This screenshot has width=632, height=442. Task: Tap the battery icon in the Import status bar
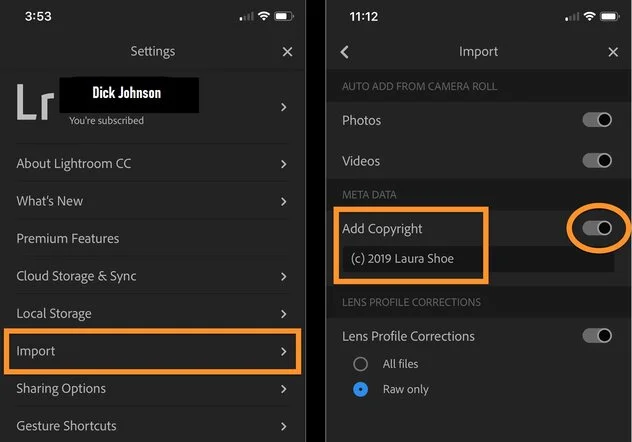pyautogui.click(x=610, y=17)
